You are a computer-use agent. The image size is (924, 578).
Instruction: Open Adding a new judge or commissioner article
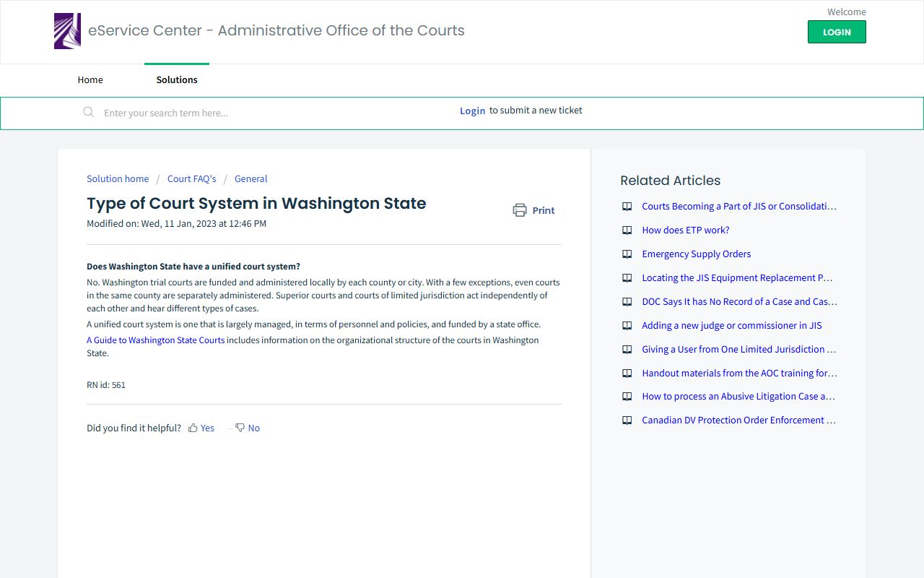pos(732,326)
